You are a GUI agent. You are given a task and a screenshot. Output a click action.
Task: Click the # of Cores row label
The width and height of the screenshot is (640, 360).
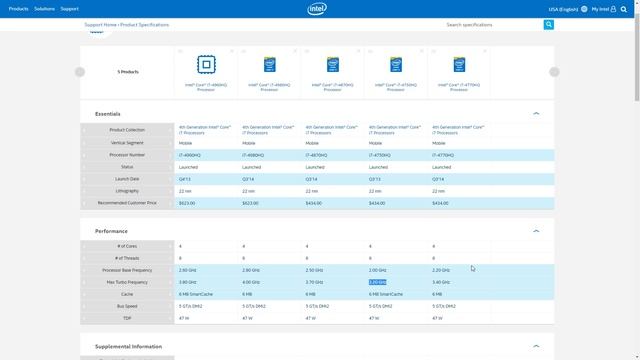[127, 246]
